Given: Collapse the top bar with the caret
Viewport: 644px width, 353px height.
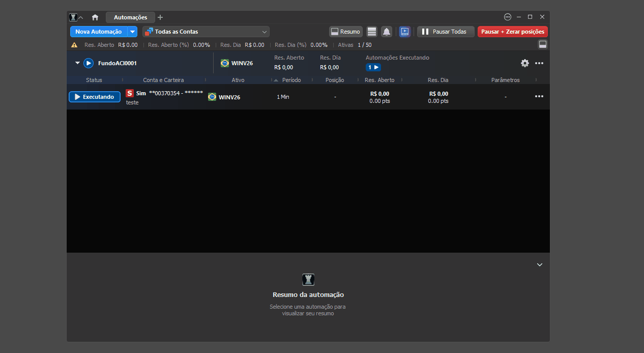Looking at the screenshot, I should click(81, 17).
